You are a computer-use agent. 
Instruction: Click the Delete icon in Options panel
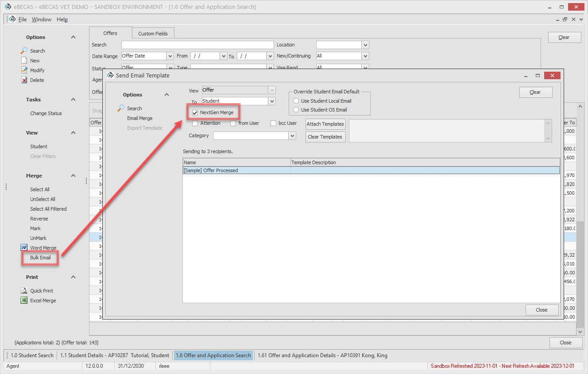[x=24, y=80]
